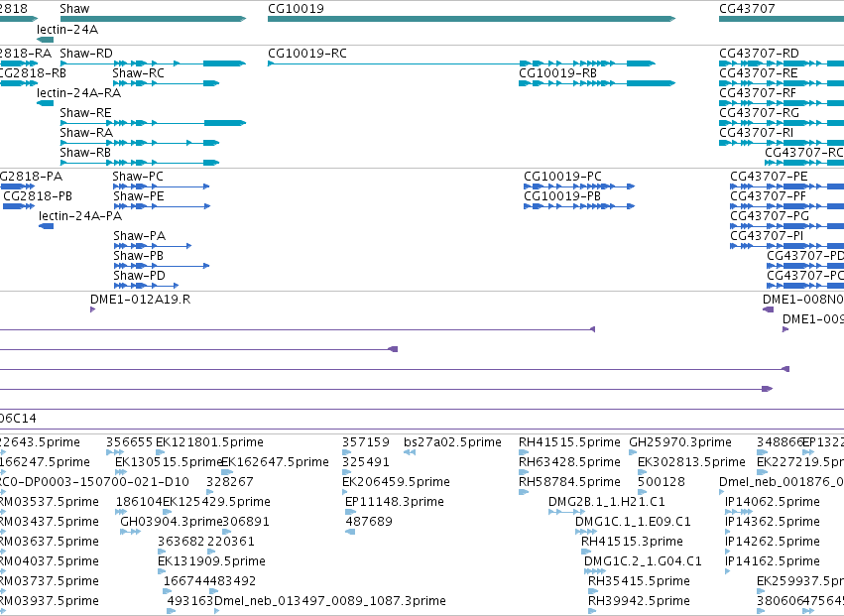Click the lectin-24A-PA protein label
Viewport: 844px width, 616px height.
point(80,216)
